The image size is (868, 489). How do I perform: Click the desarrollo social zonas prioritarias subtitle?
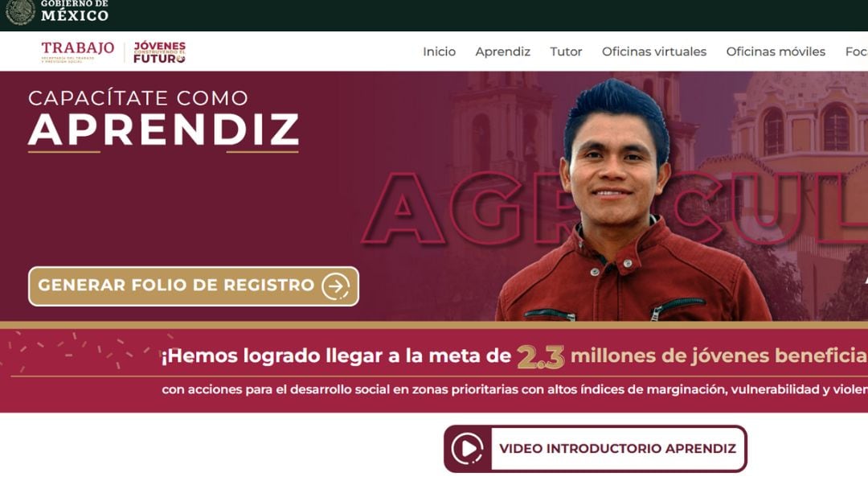click(x=514, y=389)
